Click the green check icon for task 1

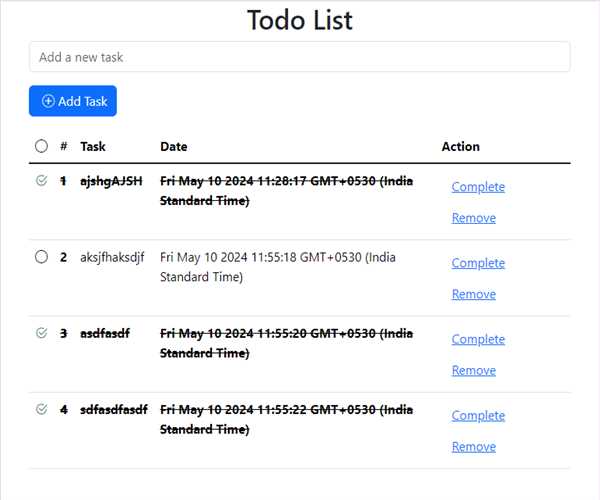point(41,181)
